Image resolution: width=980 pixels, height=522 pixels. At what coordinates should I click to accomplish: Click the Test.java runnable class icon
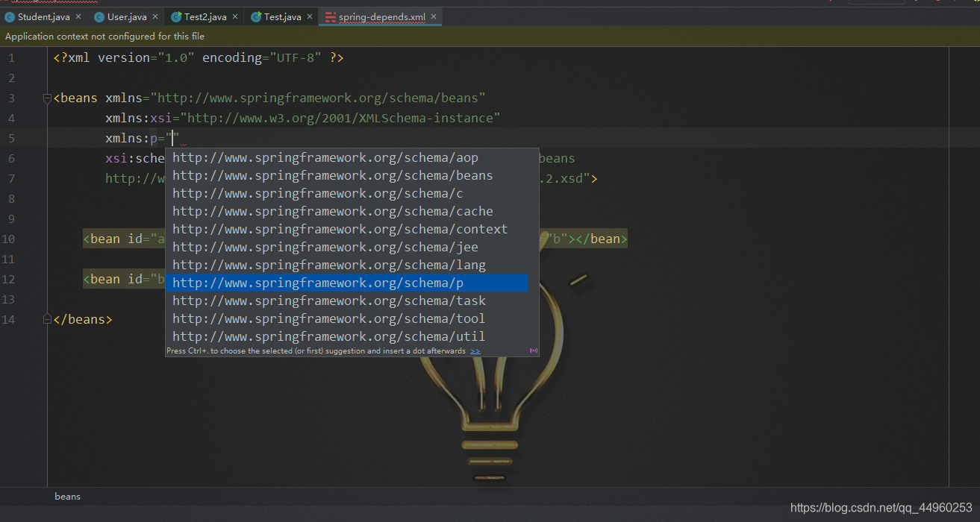pyautogui.click(x=256, y=16)
